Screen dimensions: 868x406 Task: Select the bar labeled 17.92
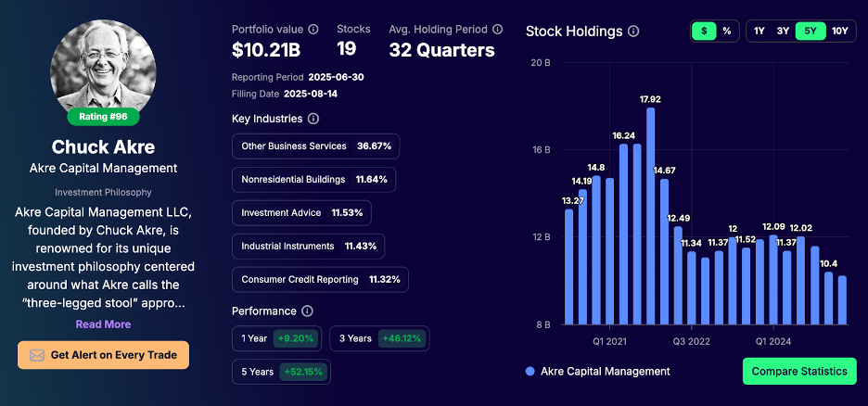[x=650, y=216]
